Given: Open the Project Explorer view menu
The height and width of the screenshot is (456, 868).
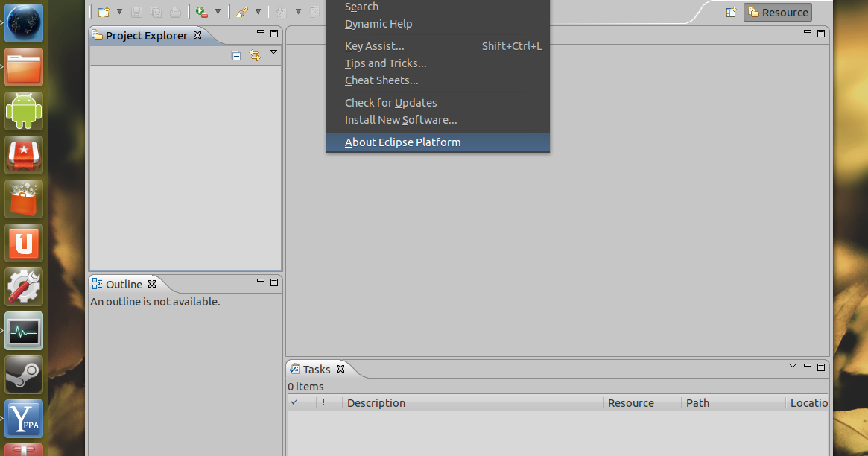Looking at the screenshot, I should tap(273, 53).
